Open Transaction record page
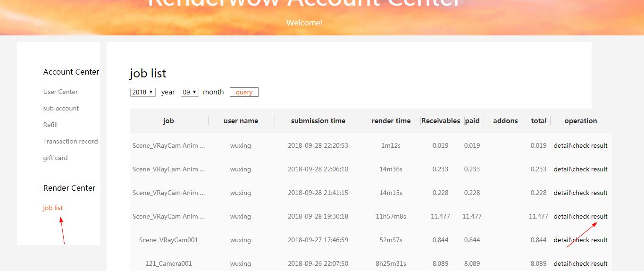 pos(70,141)
